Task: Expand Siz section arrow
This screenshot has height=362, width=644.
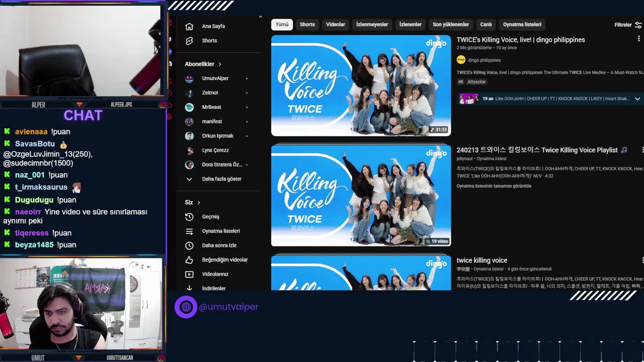Action: tap(199, 203)
